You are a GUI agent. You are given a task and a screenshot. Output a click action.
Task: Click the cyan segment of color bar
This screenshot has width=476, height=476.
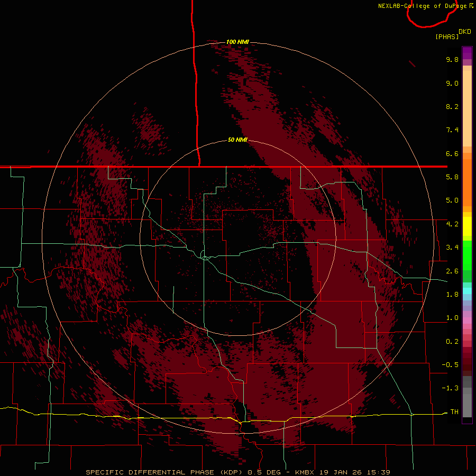click(467, 291)
